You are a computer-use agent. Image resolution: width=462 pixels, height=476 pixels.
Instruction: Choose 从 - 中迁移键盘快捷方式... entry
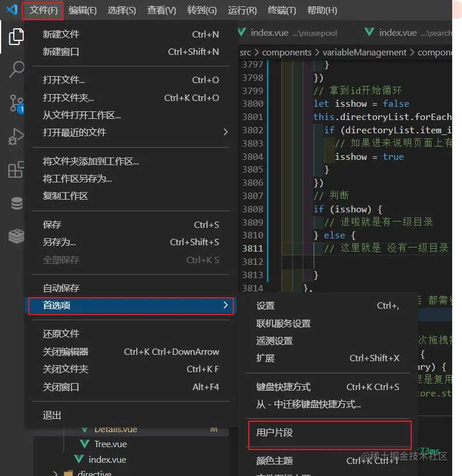[x=327, y=404]
